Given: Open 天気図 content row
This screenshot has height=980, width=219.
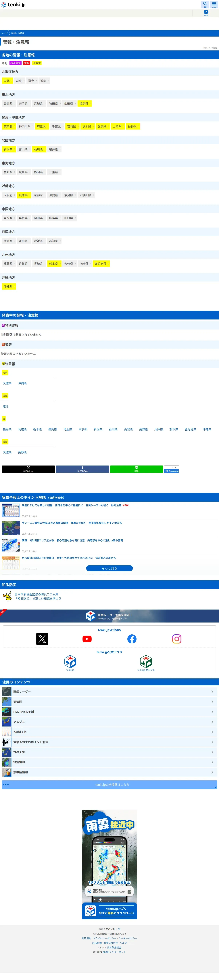Looking at the screenshot, I should point(109,702).
